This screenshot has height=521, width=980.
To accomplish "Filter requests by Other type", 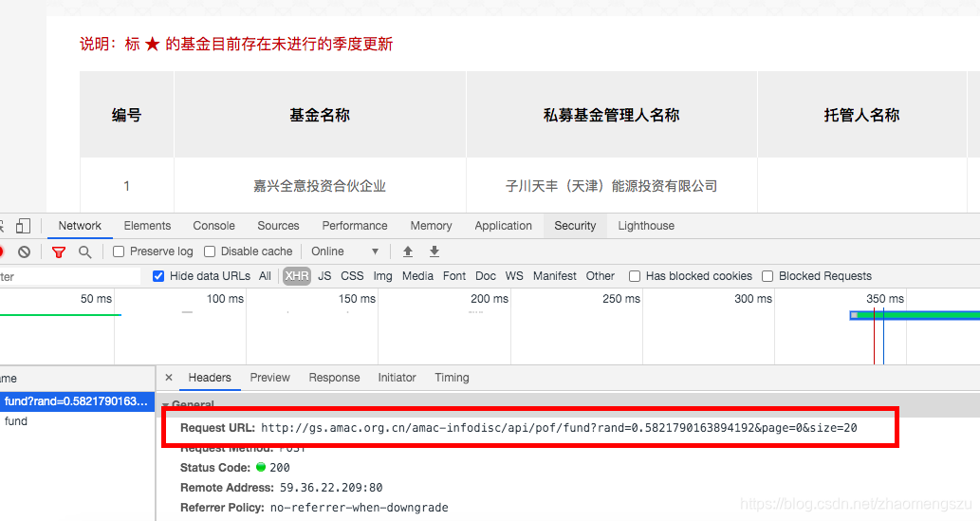I will (600, 276).
